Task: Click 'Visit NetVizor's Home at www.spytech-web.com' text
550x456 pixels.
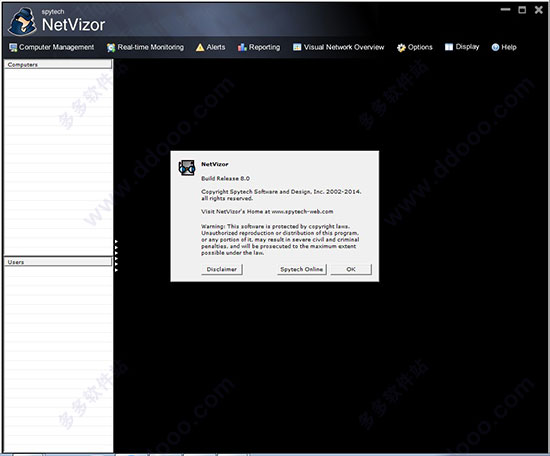Action: coord(267,212)
